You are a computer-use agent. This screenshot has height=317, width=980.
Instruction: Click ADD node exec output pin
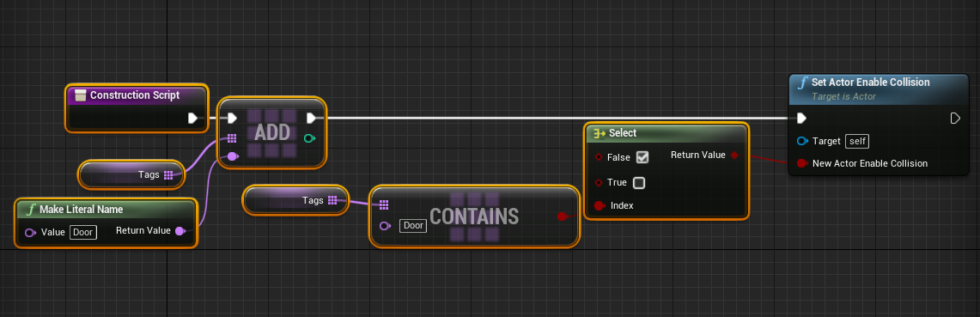tap(311, 119)
